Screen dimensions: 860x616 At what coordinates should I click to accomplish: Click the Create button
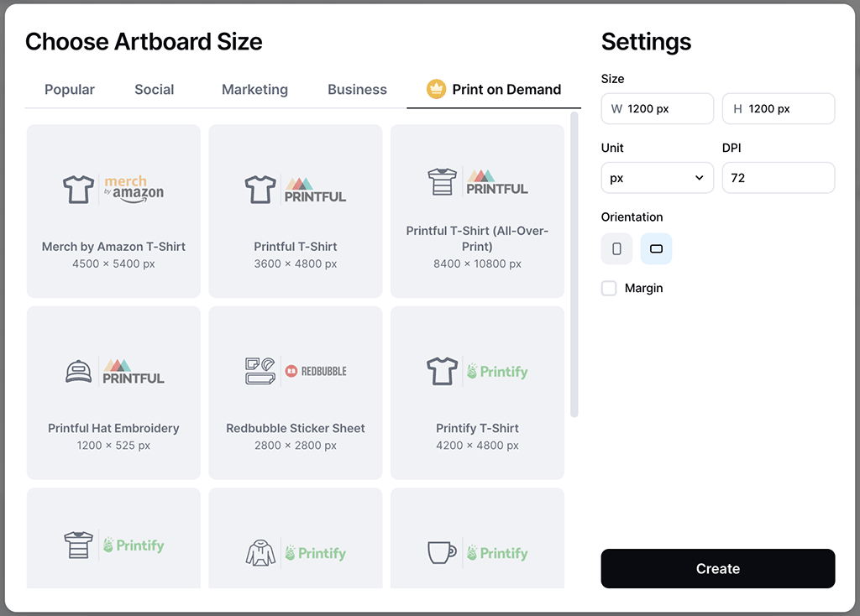(x=717, y=569)
